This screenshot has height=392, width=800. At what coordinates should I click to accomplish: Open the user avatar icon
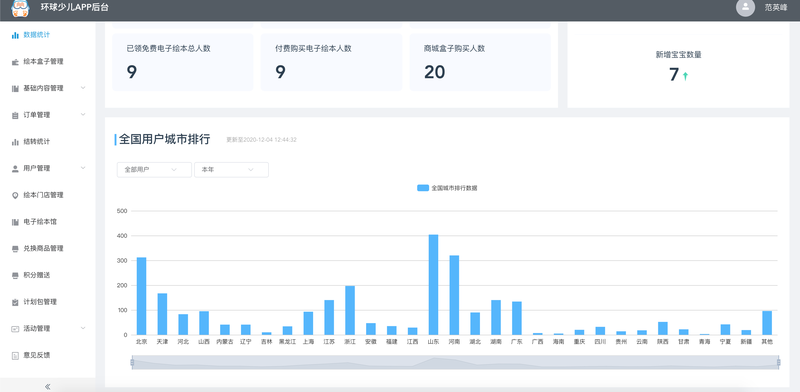pos(745,8)
